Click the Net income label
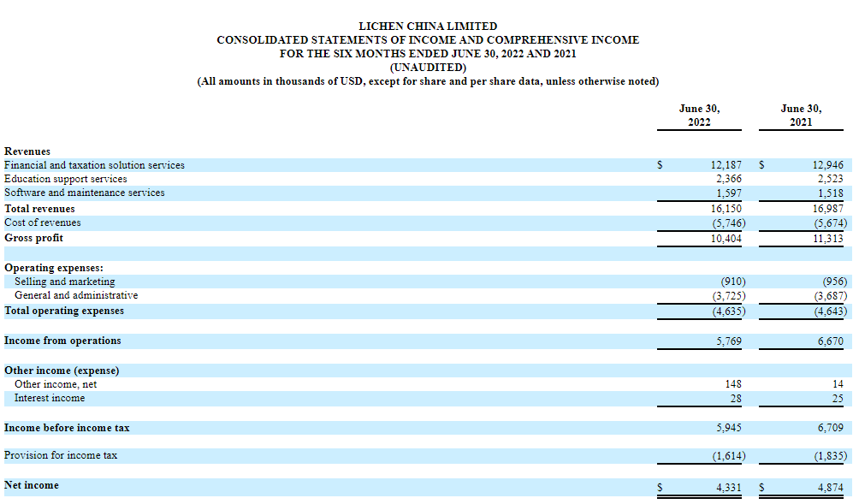The width and height of the screenshot is (853, 504). (x=31, y=485)
